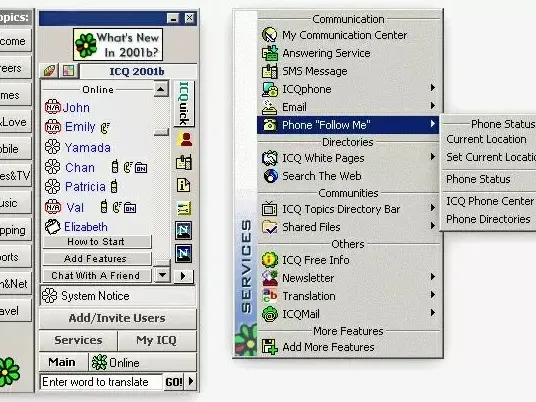Click the System Notice entry
The image size is (536, 402).
[118, 296]
